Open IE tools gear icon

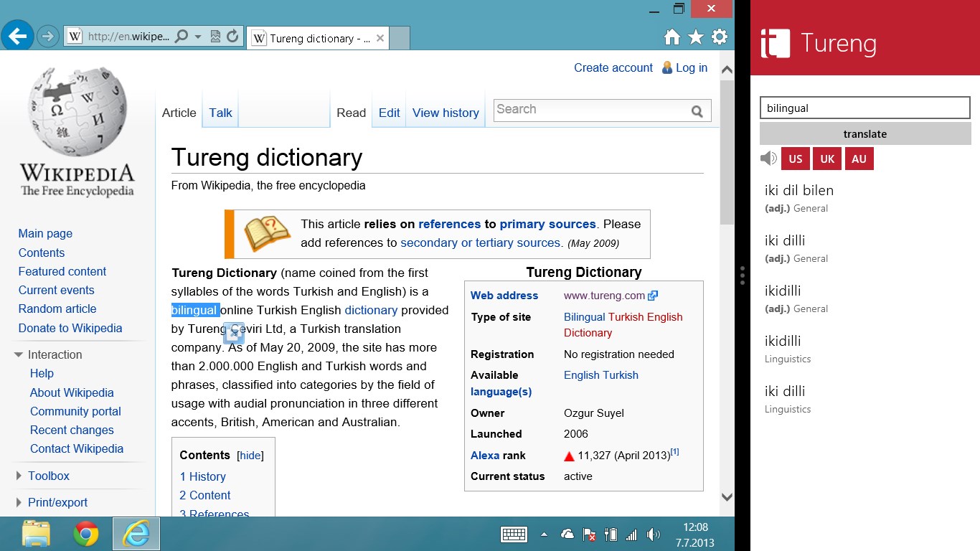[x=719, y=37]
